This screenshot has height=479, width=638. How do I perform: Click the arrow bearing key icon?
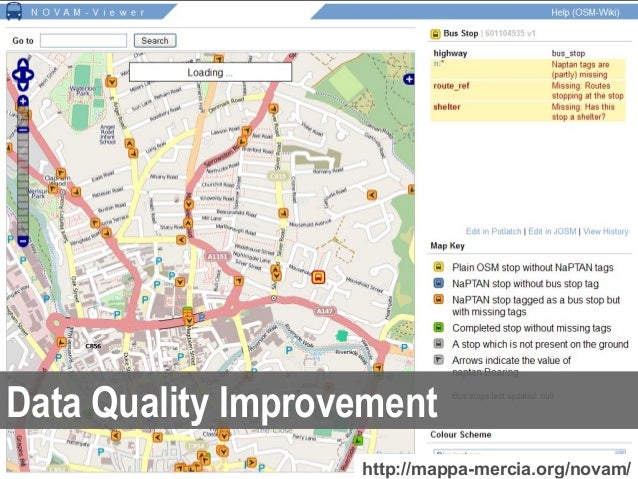point(438,360)
